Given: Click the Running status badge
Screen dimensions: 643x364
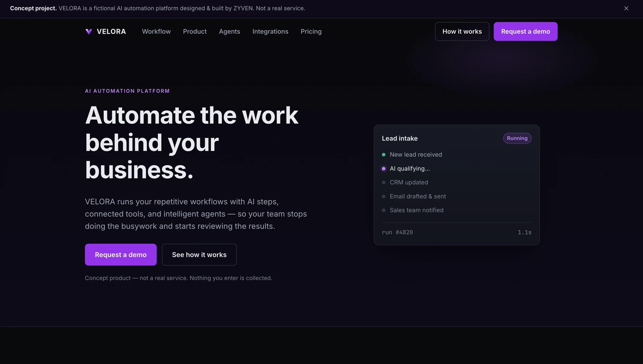Looking at the screenshot, I should pos(517,138).
